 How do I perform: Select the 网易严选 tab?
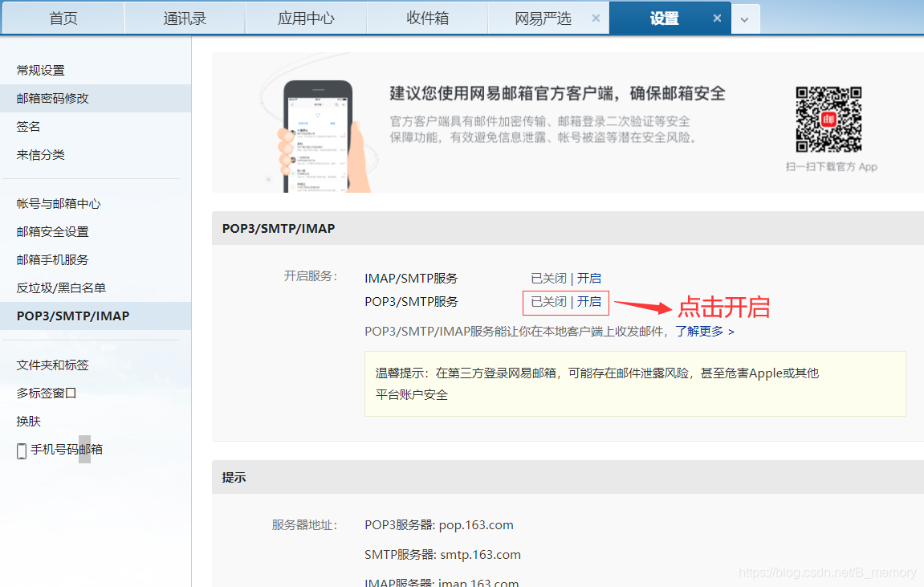click(x=543, y=18)
